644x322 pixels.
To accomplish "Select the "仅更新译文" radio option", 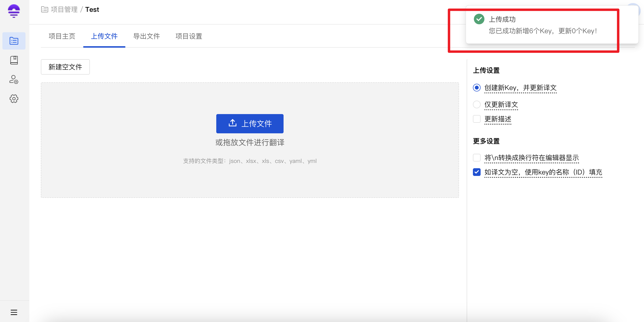I will click(477, 104).
